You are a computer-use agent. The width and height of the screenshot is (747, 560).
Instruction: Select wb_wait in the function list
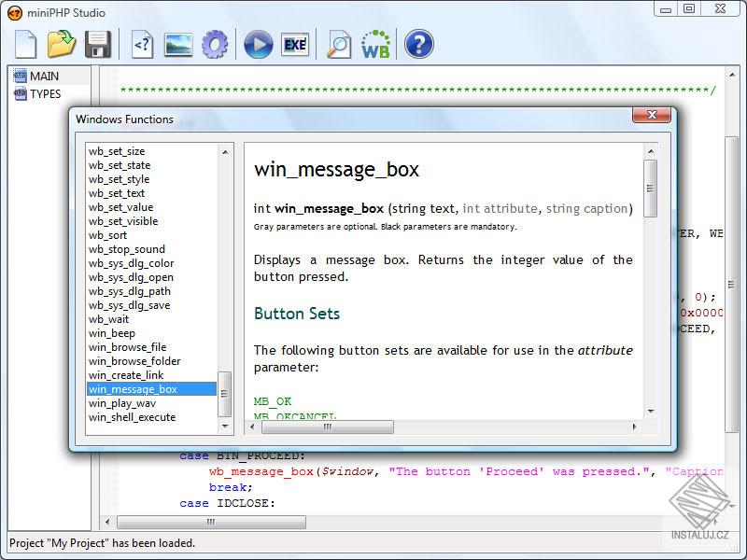click(111, 318)
